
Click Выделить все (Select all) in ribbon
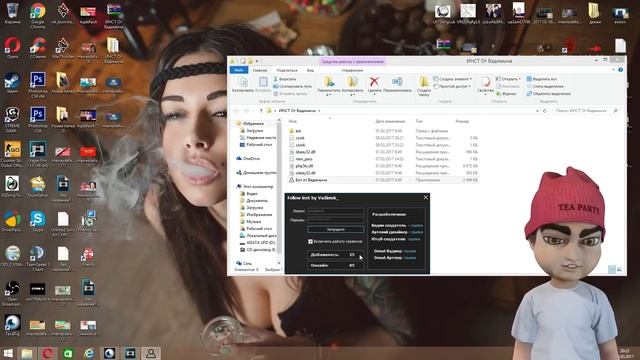[542, 79]
